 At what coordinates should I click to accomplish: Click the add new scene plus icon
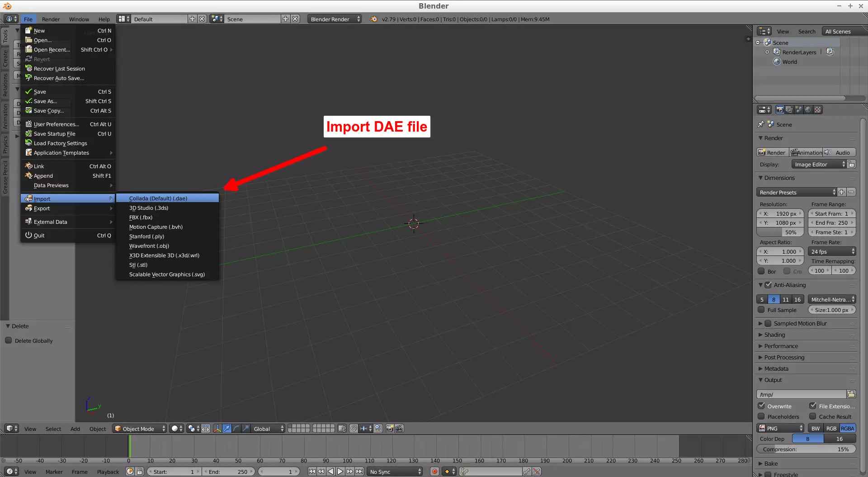coord(285,19)
